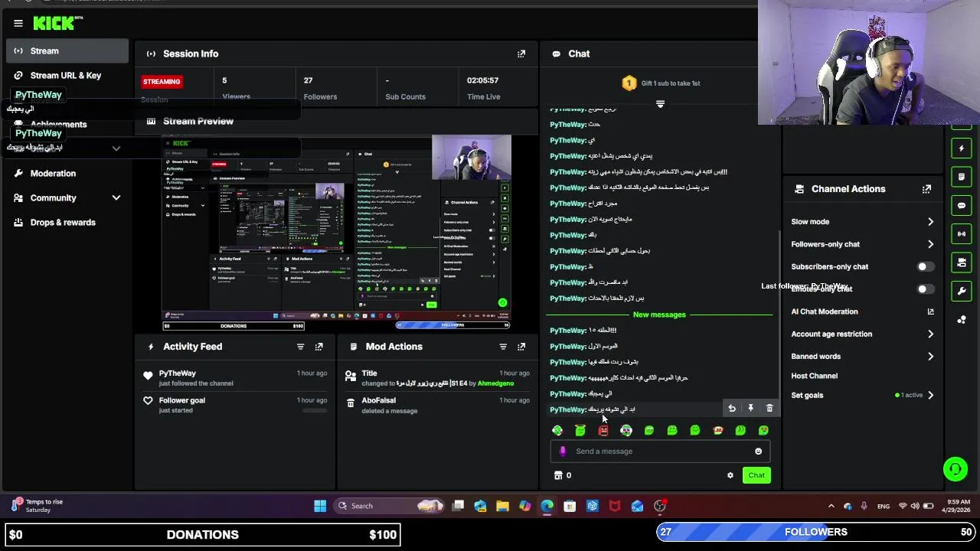The height and width of the screenshot is (551, 980).
Task: Reply to the hovered chat message
Action: coord(732,409)
